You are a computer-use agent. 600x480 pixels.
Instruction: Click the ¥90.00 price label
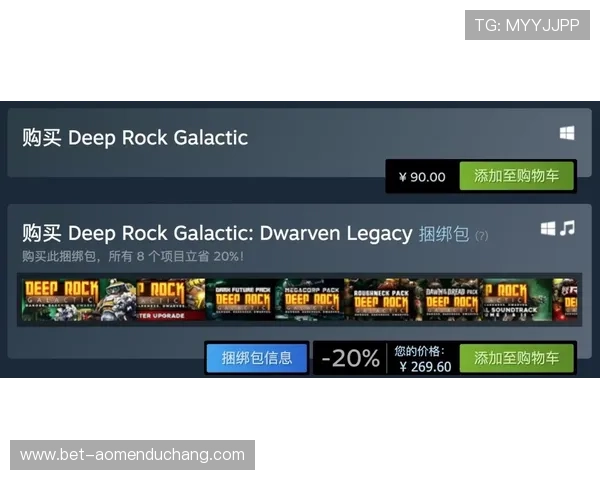422,177
